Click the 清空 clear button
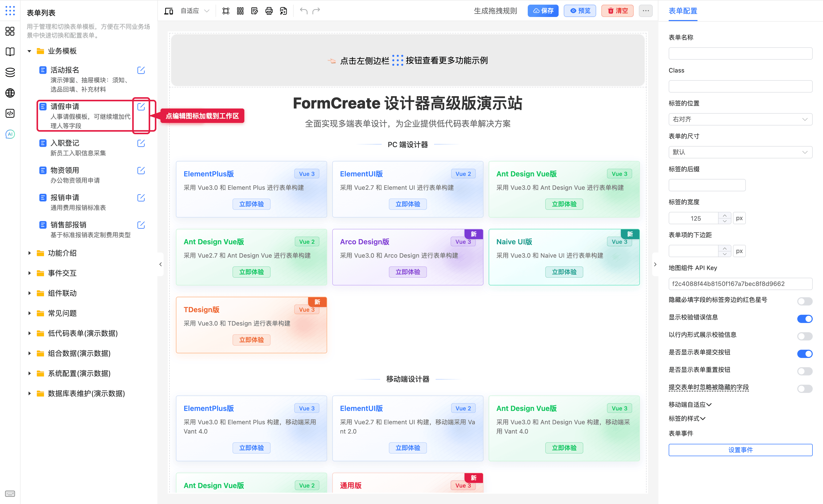The image size is (823, 504). tap(617, 11)
